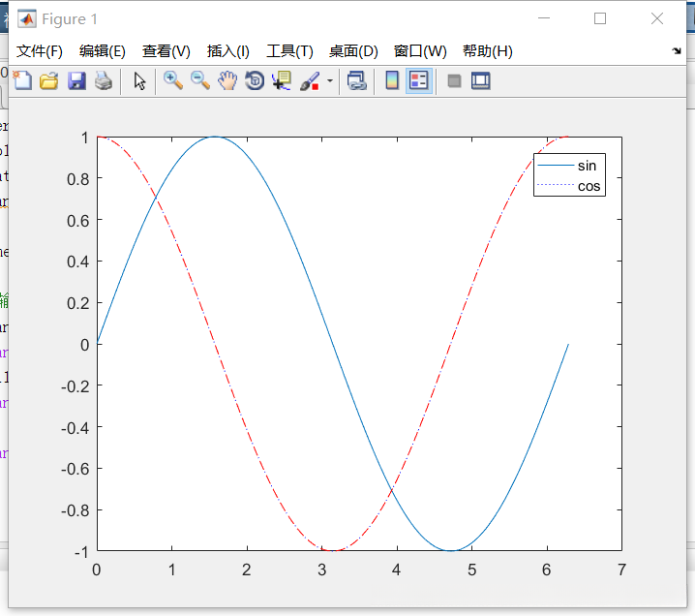The image size is (695, 616).
Task: Toggle the Insert Legend button
Action: 418,81
